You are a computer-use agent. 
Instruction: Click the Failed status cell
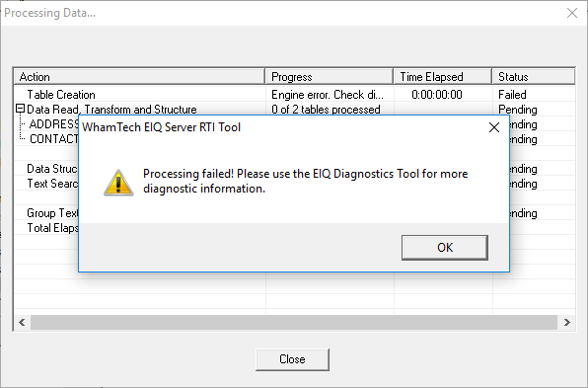pos(512,95)
